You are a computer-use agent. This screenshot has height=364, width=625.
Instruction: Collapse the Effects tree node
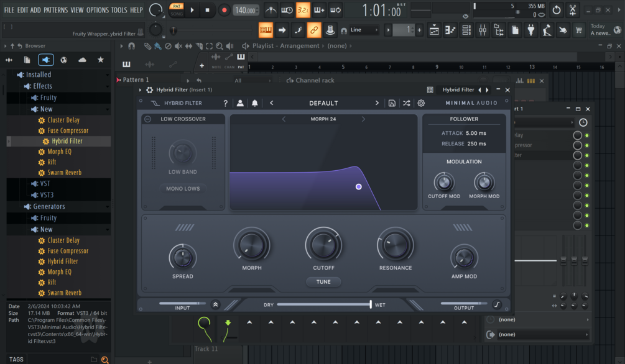[42, 86]
